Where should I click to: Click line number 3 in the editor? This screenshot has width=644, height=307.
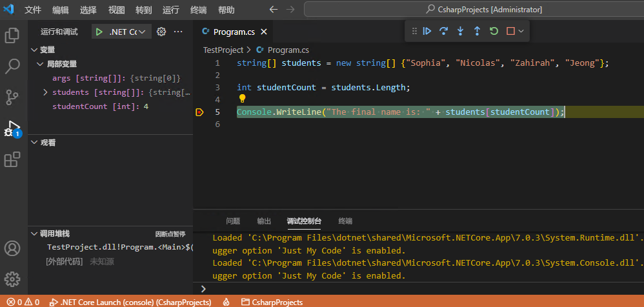click(217, 88)
